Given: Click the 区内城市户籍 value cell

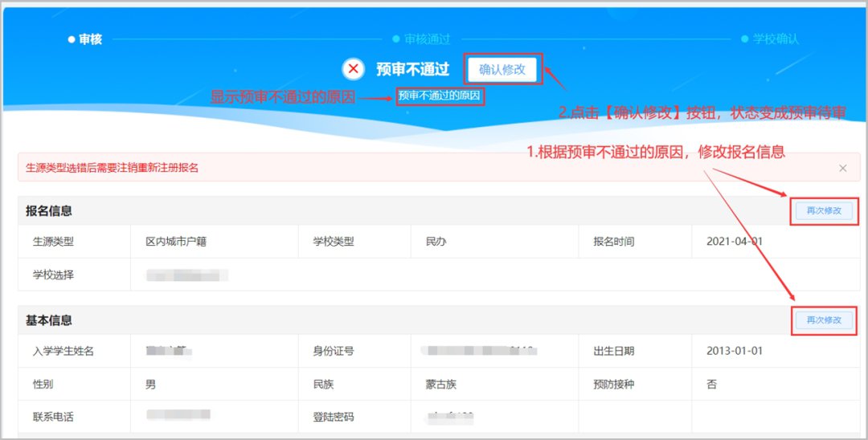Looking at the screenshot, I should pos(176,242).
